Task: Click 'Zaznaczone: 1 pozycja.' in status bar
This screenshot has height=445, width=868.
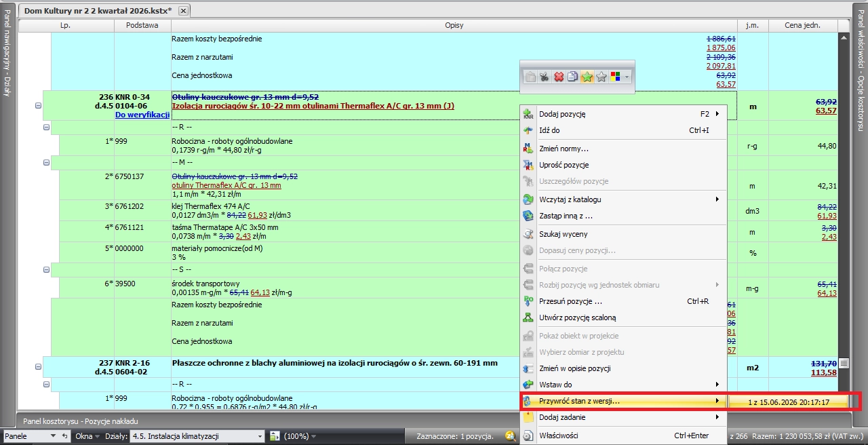Action: click(x=454, y=436)
